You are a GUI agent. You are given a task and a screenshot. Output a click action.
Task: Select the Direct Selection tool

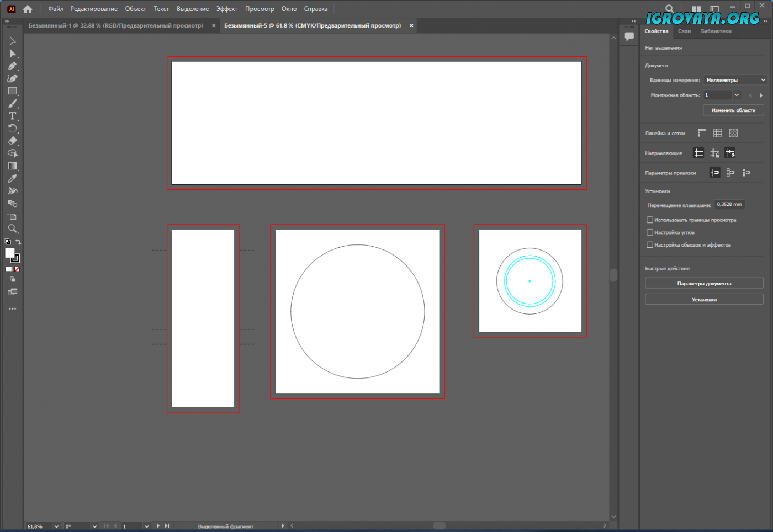pyautogui.click(x=12, y=54)
